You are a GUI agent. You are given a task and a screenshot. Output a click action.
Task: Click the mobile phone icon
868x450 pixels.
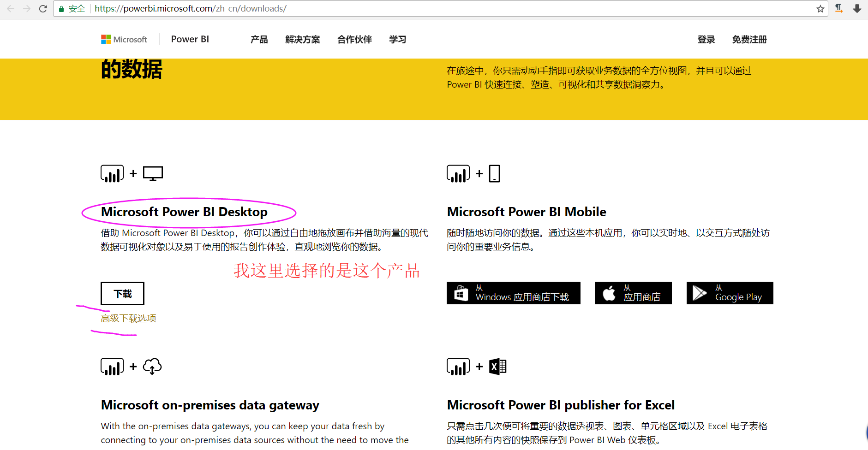(x=494, y=174)
